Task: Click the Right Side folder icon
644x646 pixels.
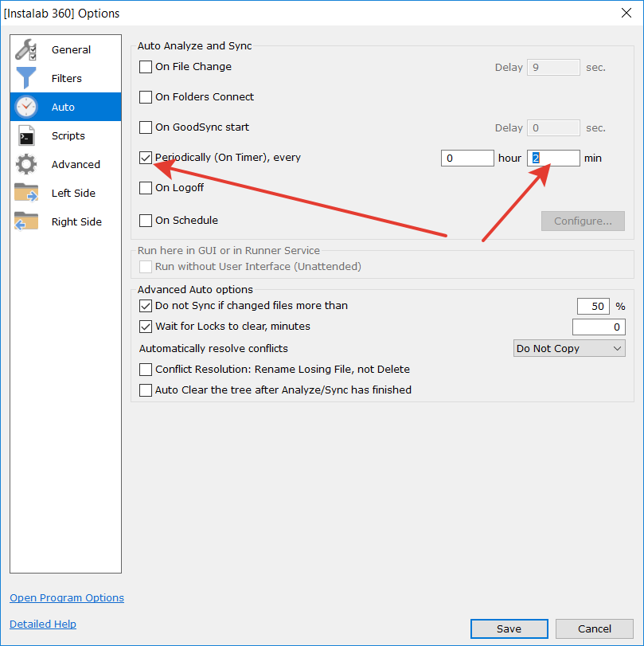Action: pyautogui.click(x=26, y=221)
